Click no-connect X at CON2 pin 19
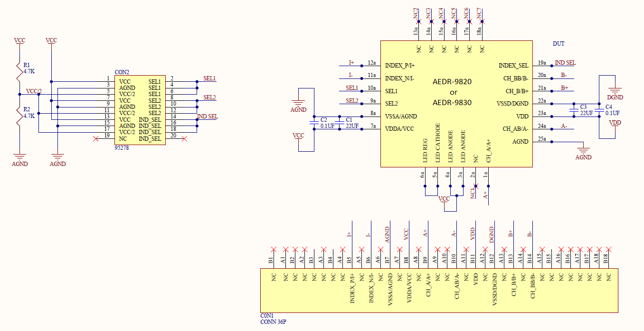 coord(96,138)
